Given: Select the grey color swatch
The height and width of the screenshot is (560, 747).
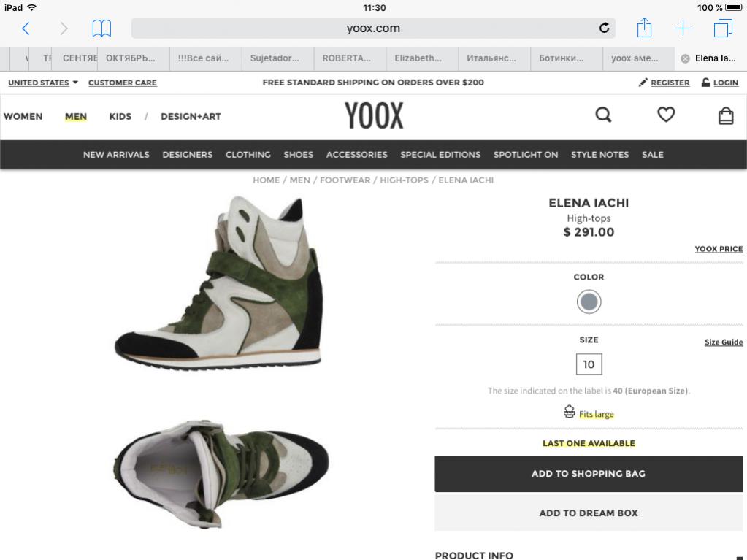Looking at the screenshot, I should click(x=589, y=302).
